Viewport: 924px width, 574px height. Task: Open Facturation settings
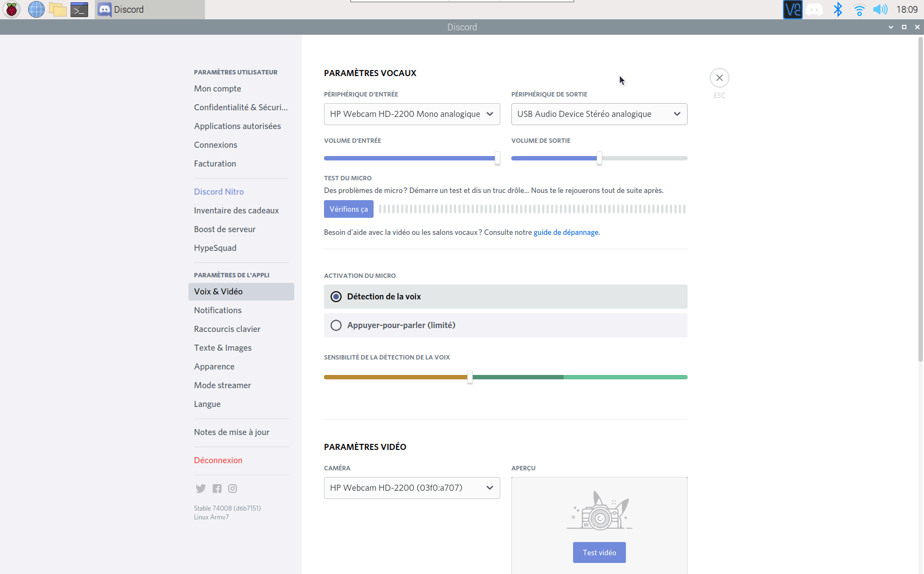coord(241,164)
